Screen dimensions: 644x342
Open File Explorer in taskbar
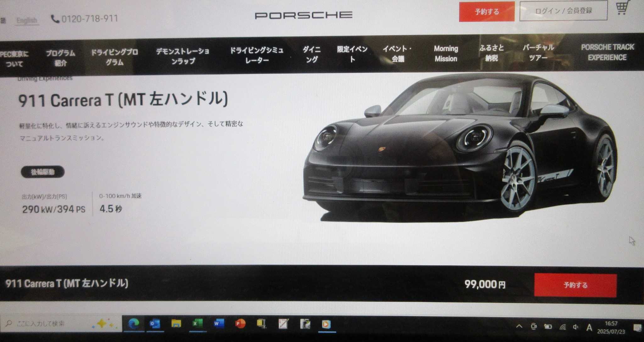[176, 324]
